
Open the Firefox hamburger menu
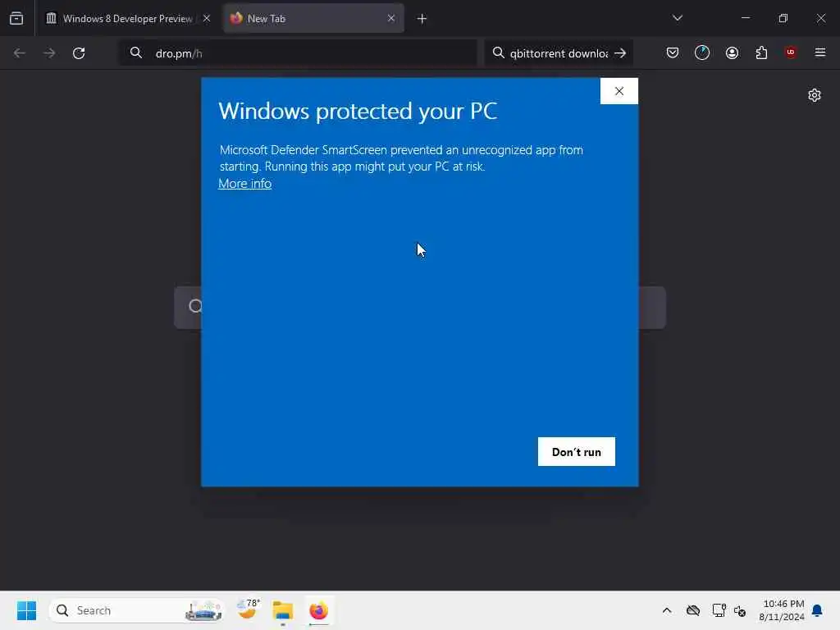pos(820,52)
